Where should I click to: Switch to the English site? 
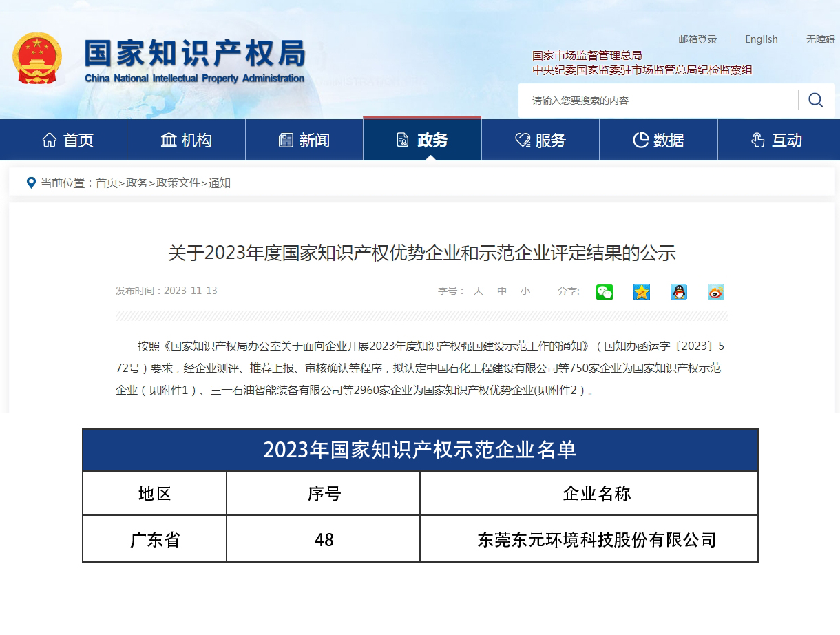click(x=762, y=39)
